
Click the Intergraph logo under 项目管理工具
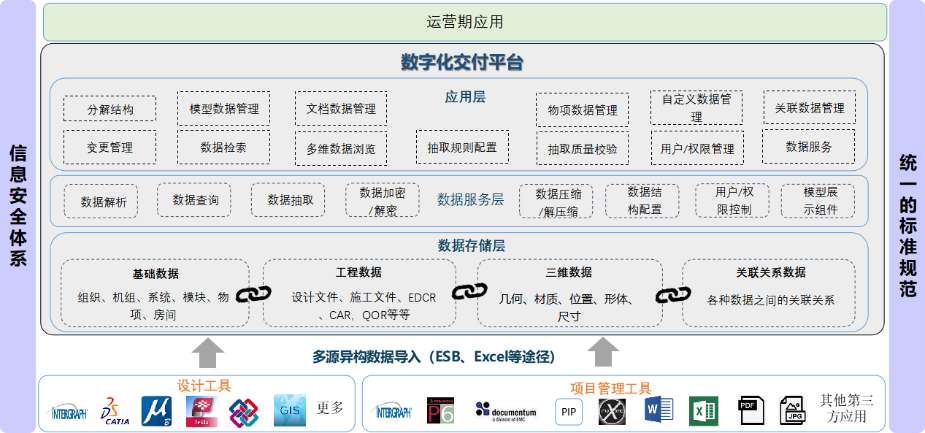coord(392,411)
